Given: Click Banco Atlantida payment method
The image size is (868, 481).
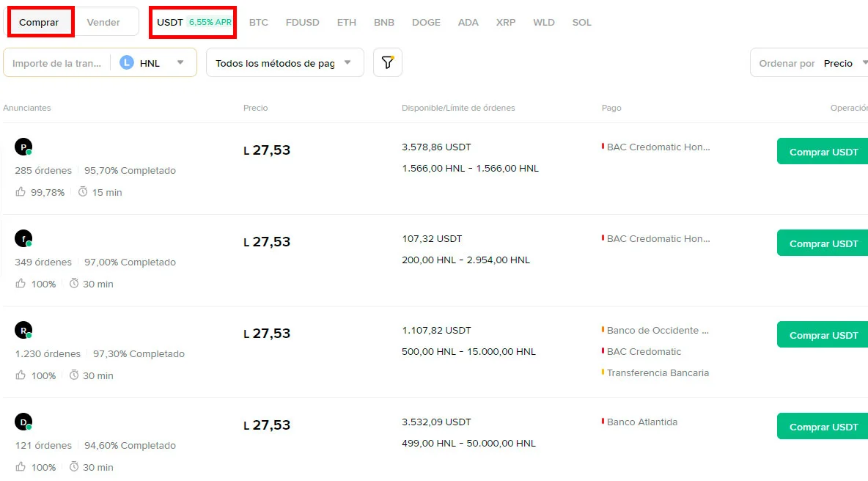Looking at the screenshot, I should pyautogui.click(x=641, y=422).
